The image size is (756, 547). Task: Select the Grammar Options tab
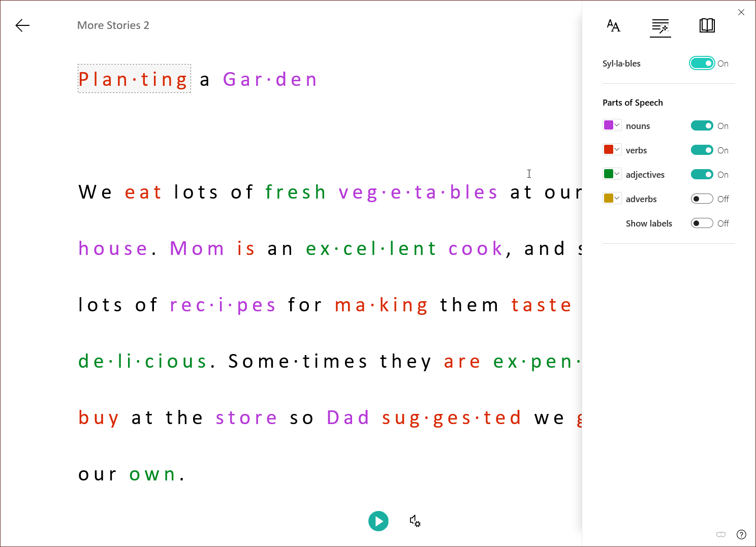(x=660, y=25)
